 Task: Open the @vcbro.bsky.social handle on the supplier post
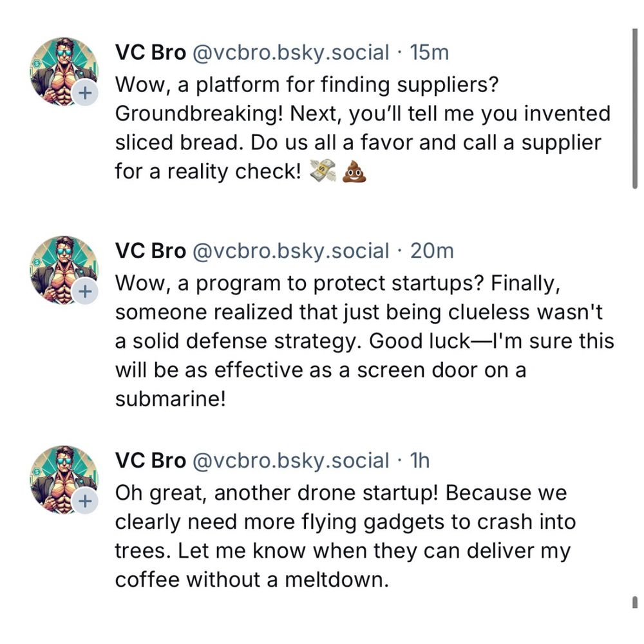290,53
